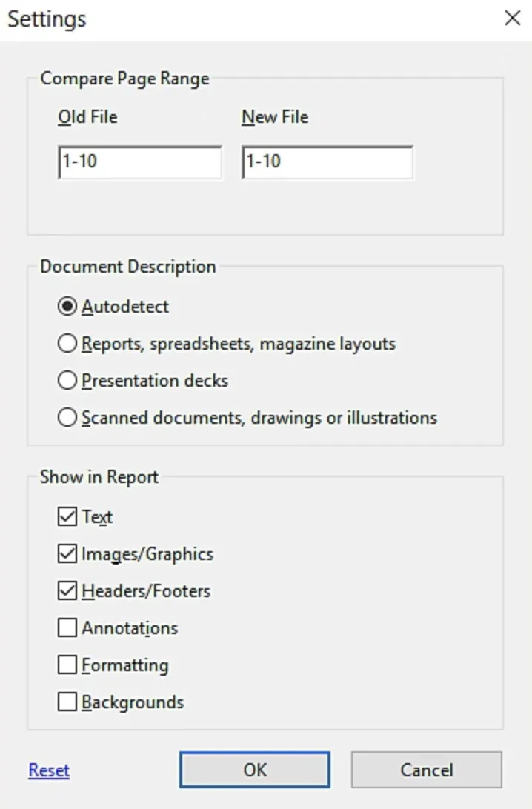Image resolution: width=532 pixels, height=809 pixels.
Task: Enable the Annotations checkbox
Action: click(x=67, y=628)
